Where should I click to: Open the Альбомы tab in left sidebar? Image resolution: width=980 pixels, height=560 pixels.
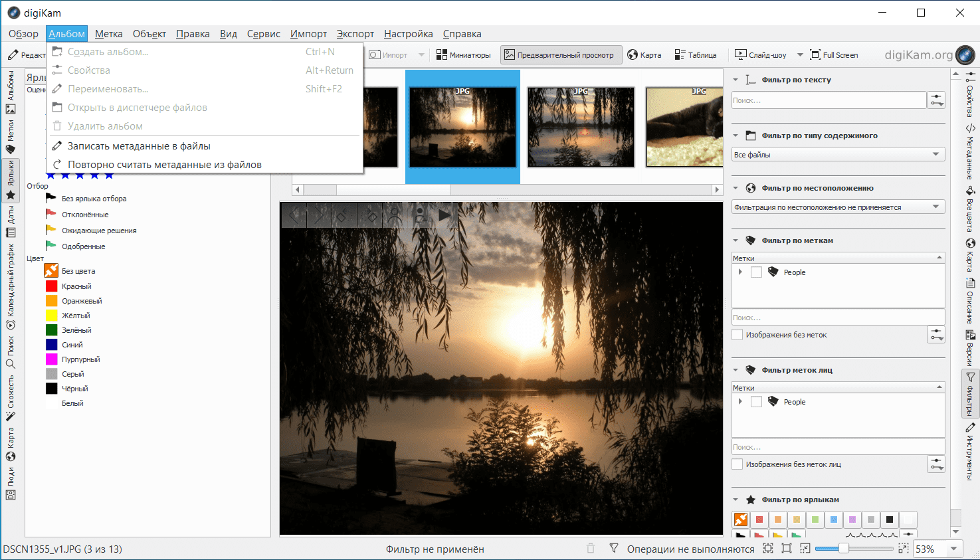[x=11, y=92]
